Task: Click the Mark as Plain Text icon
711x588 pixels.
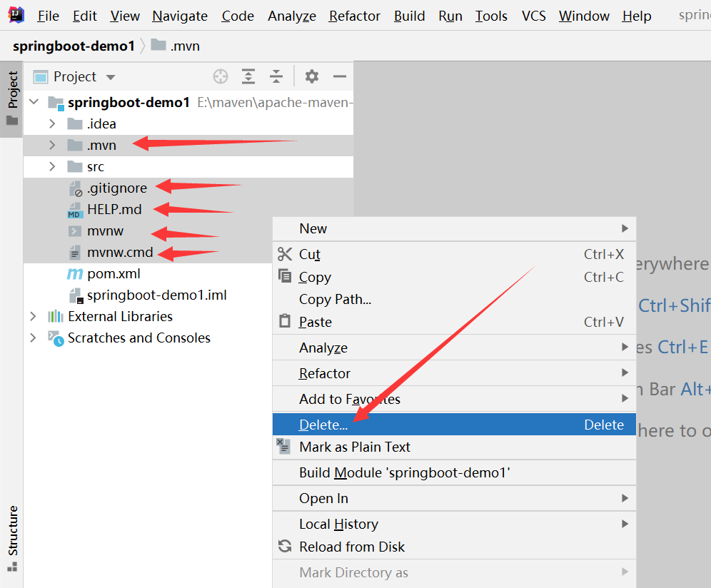Action: coord(284,447)
